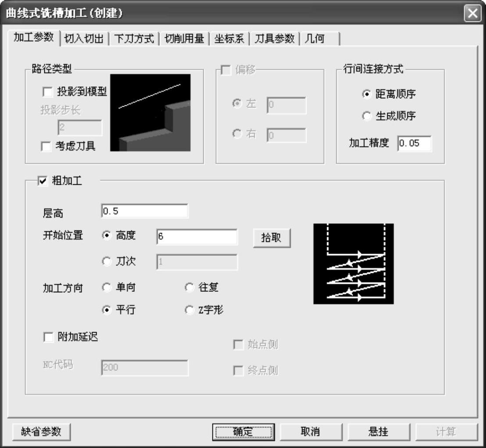The image size is (486, 448).
Task: Enable the 附加延迟 checkbox
Action: click(47, 337)
